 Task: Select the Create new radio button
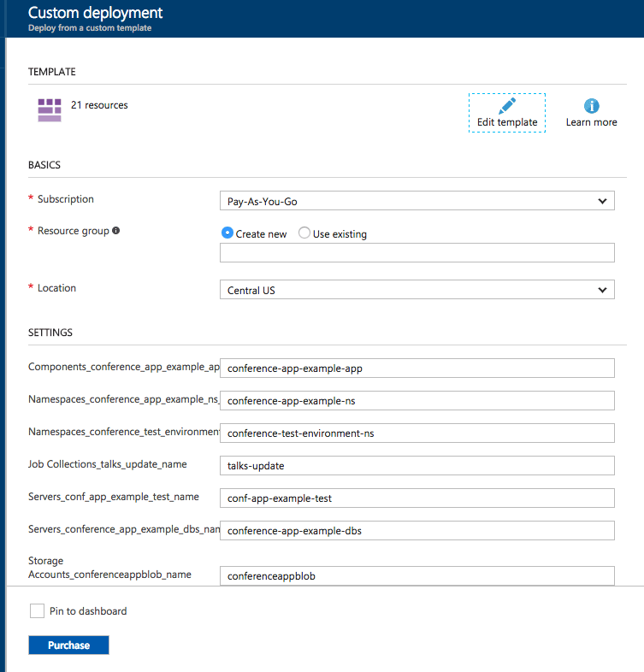(227, 233)
